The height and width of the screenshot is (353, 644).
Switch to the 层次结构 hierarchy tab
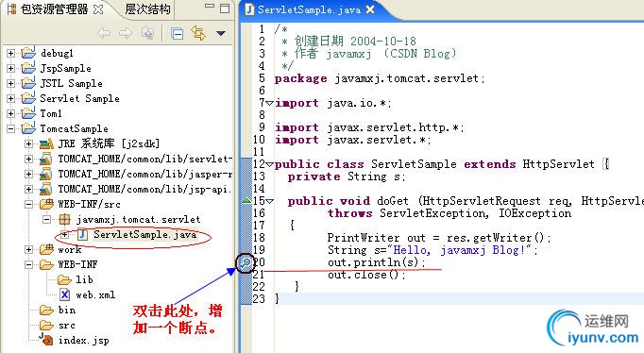pyautogui.click(x=147, y=9)
